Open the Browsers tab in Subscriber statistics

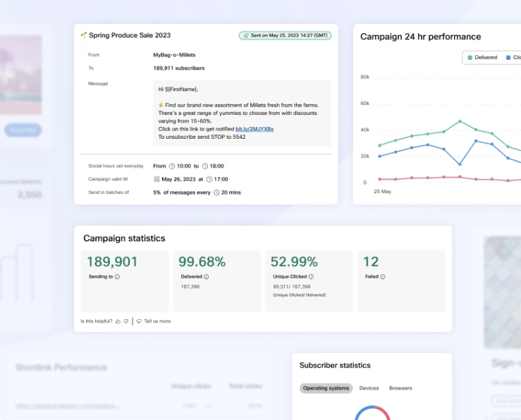coord(400,388)
